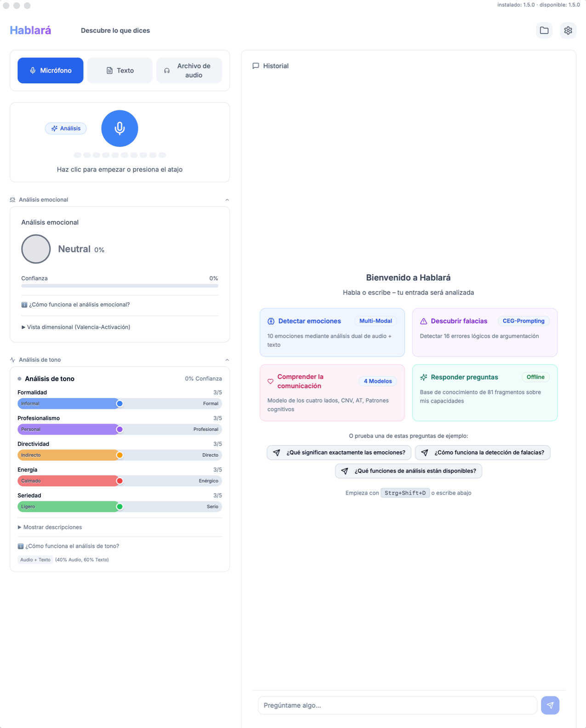Expand Mostrar descripciones
This screenshot has width=586, height=728.
click(52, 527)
